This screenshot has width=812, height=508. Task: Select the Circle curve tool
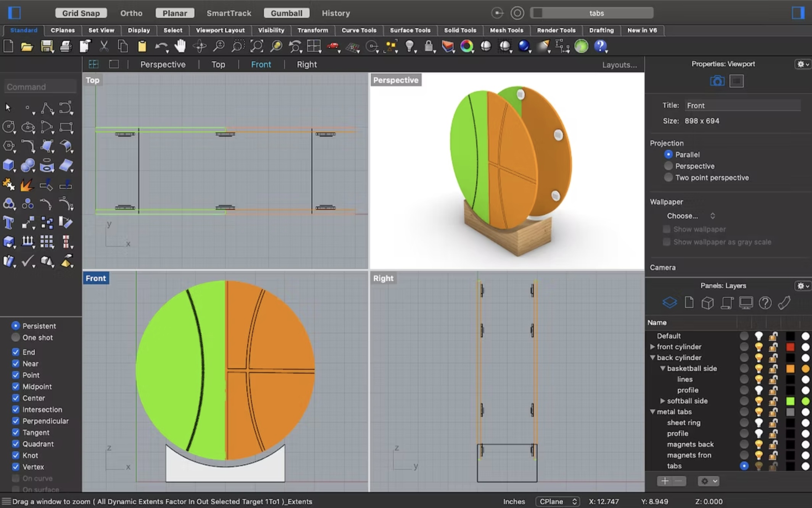pyautogui.click(x=8, y=127)
